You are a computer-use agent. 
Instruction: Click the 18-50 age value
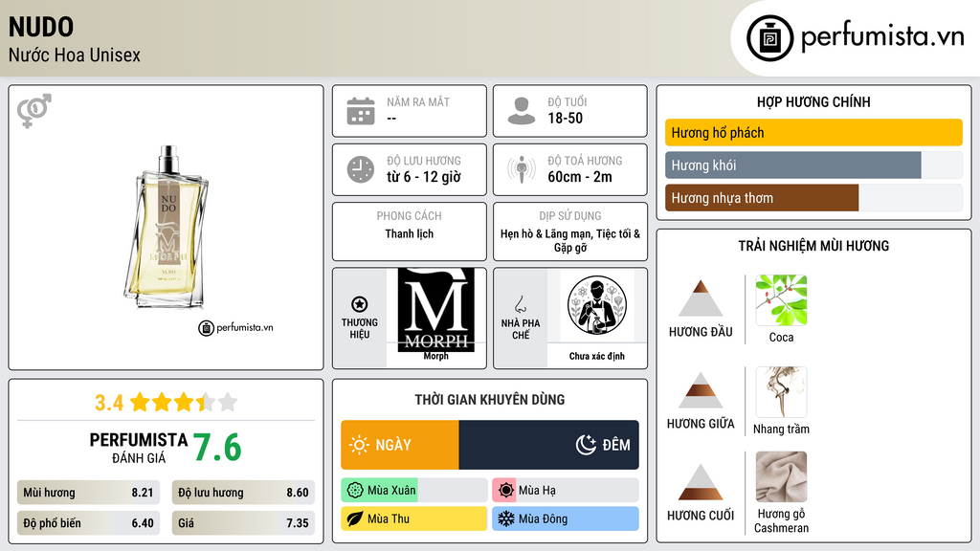565,118
